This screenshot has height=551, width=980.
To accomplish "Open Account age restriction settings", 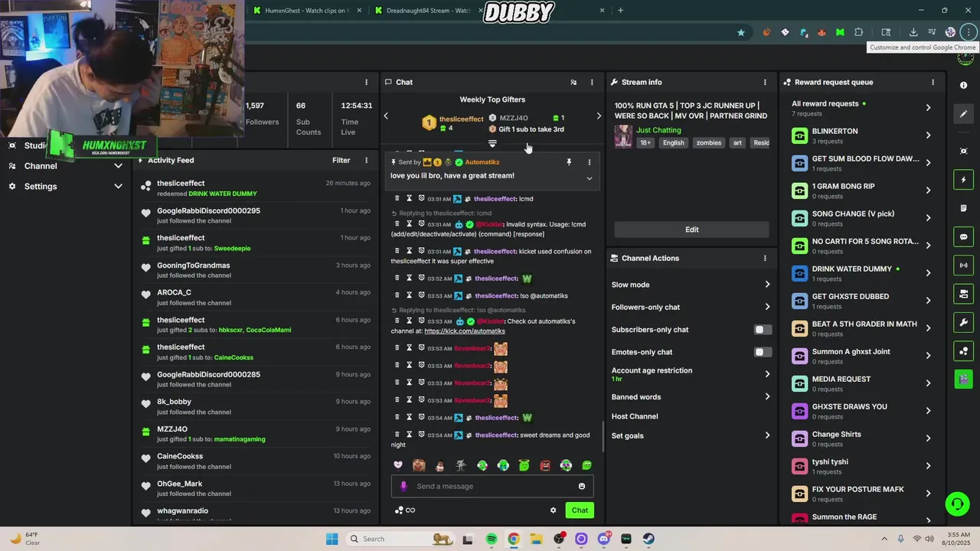I will tap(691, 373).
